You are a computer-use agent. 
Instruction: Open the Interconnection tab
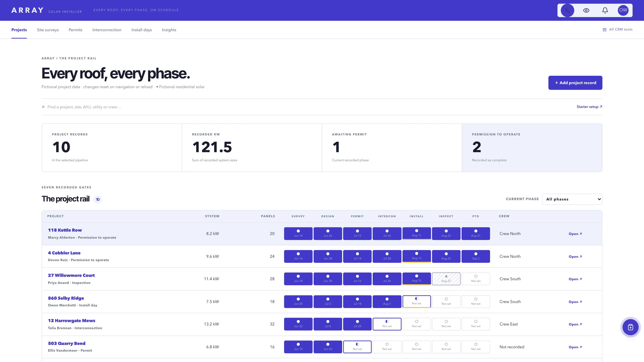pyautogui.click(x=107, y=30)
